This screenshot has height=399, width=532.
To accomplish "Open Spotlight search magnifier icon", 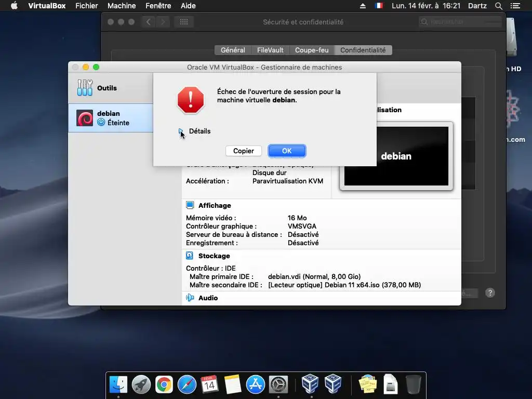I will pyautogui.click(x=498, y=6).
